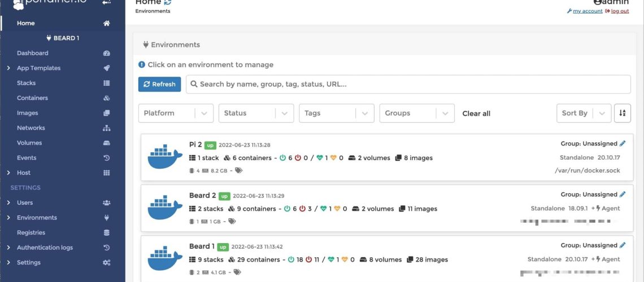Collapse sidebar using the arrows icon

point(106,3)
